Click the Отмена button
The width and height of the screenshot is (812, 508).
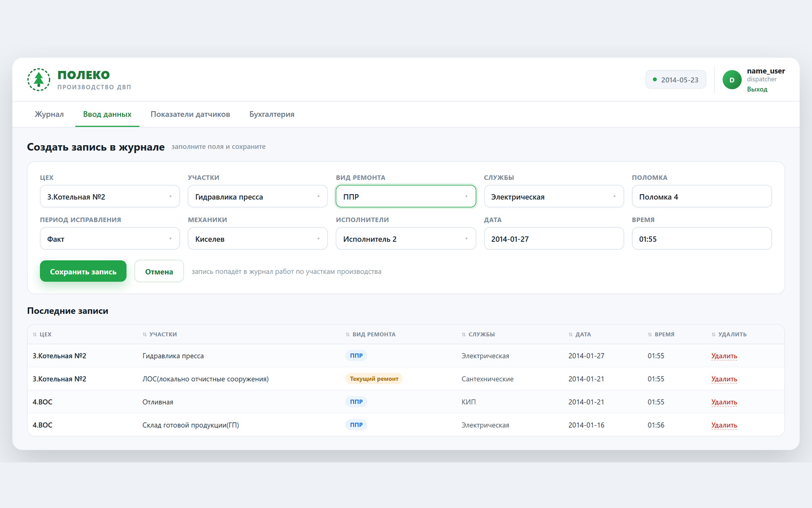point(159,272)
